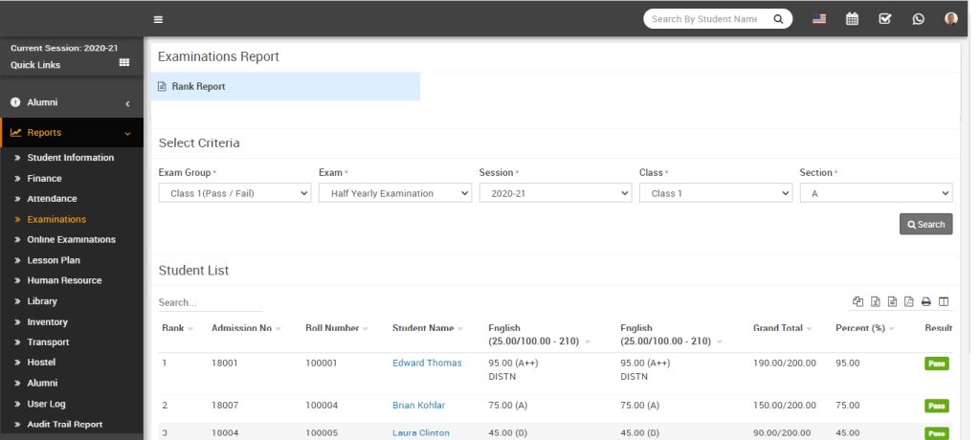Viewport: 980px width, 440px height.
Task: Open the language flag selector
Action: (x=819, y=19)
